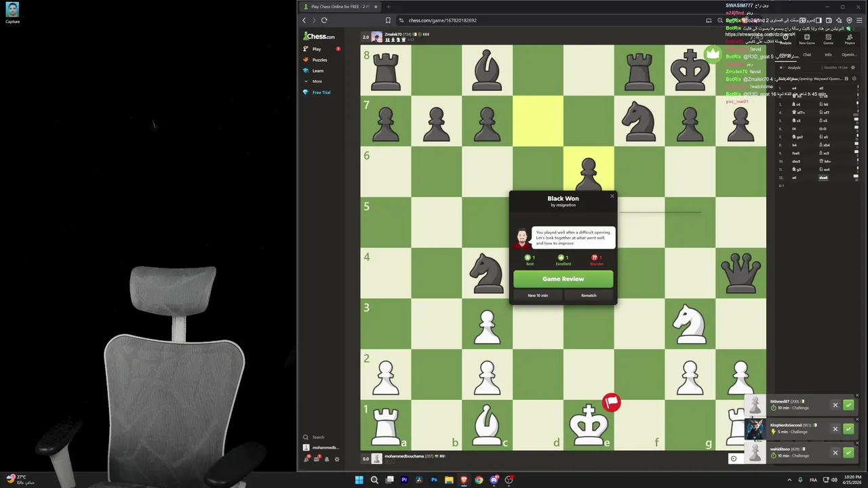Open KingNerdoSecond's avatar thumbnail
The width and height of the screenshot is (868, 488).
(755, 429)
